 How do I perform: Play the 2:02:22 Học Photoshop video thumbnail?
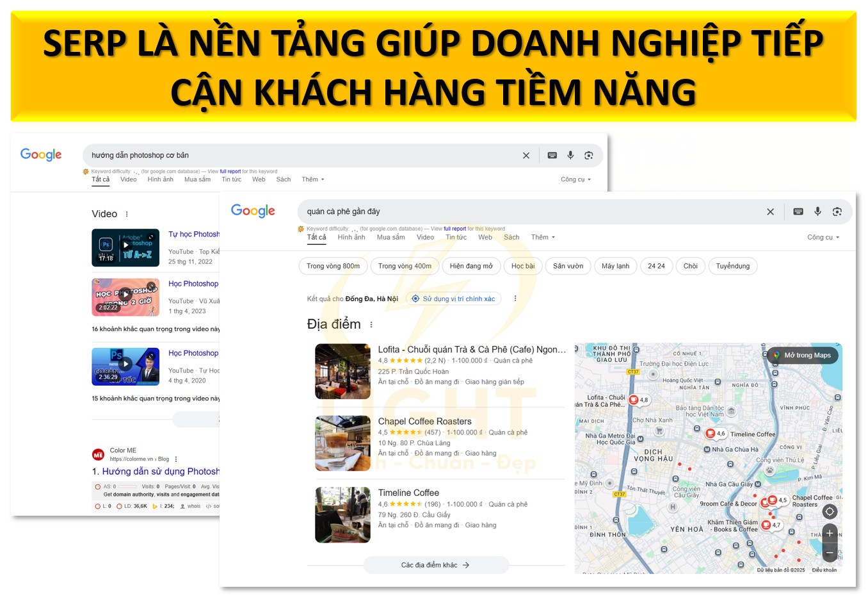(x=125, y=297)
